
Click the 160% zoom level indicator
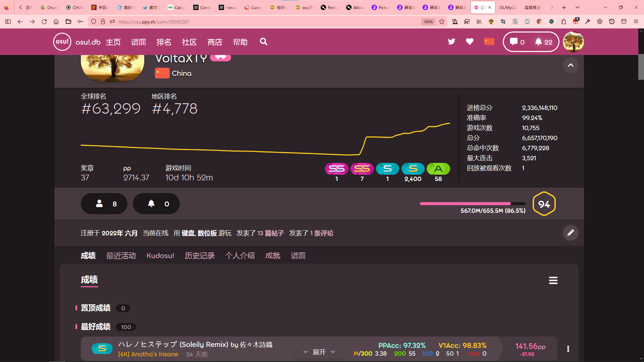428,21
